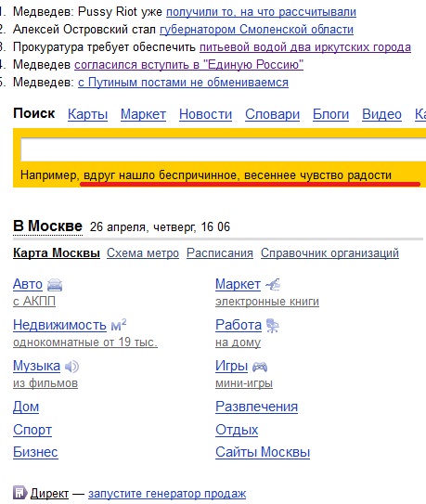
Task: Open the Недвижимость section link
Action: (59, 325)
